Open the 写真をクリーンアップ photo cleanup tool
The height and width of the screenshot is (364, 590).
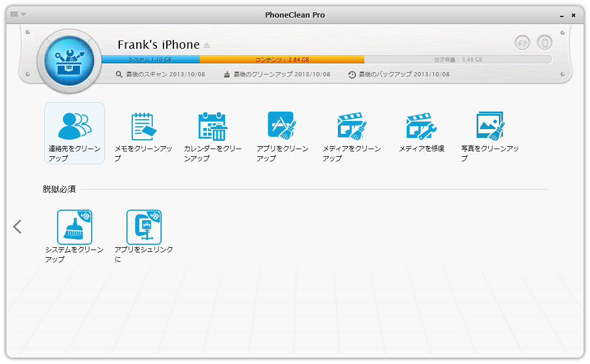(x=490, y=137)
